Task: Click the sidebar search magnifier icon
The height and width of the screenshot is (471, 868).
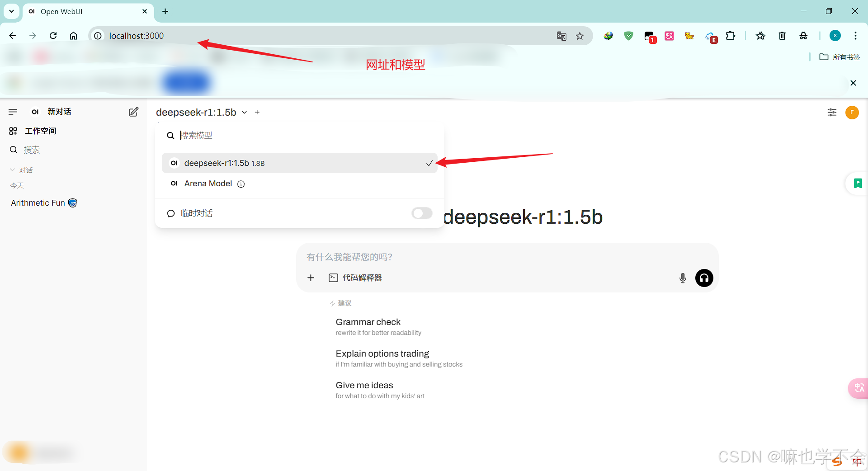Action: click(14, 150)
